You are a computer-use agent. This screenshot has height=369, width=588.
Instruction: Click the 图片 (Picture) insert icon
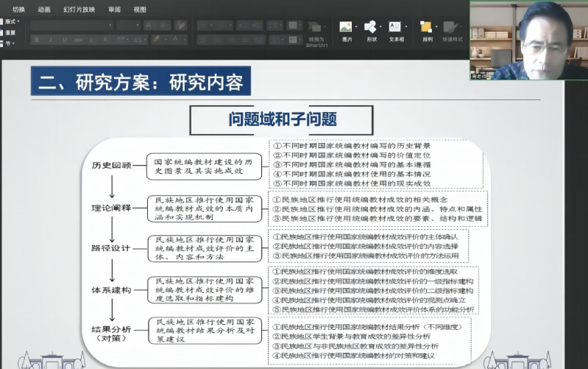(347, 29)
